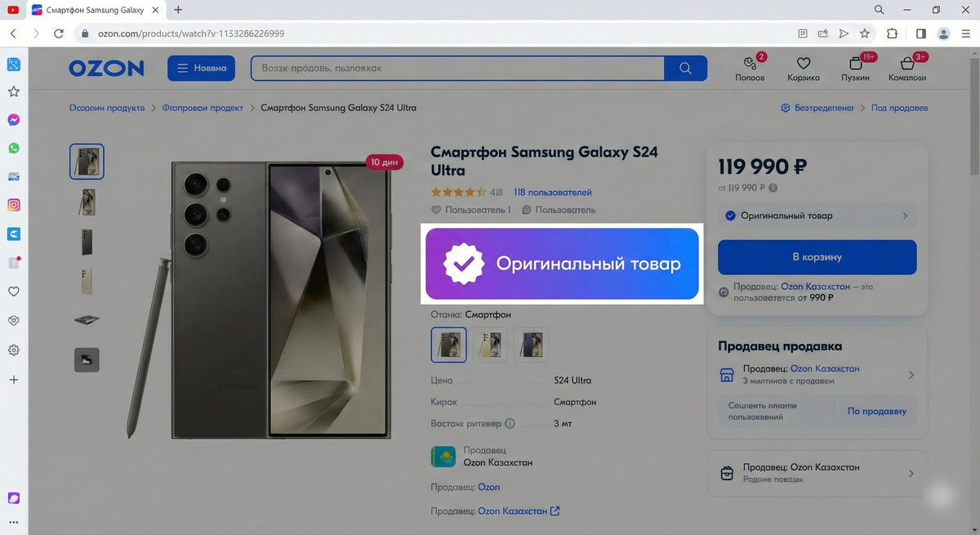Open the sidebar heart icon
This screenshot has width=980, height=535.
14,292
